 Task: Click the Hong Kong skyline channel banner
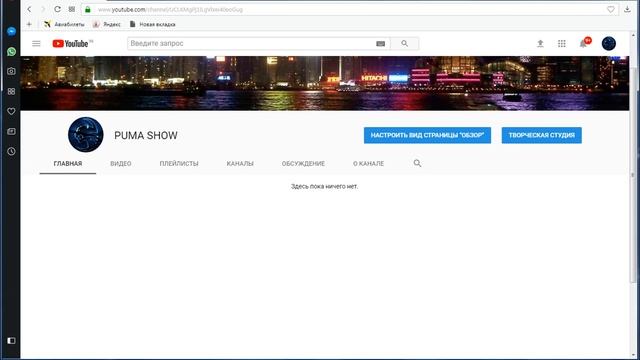[x=325, y=83]
